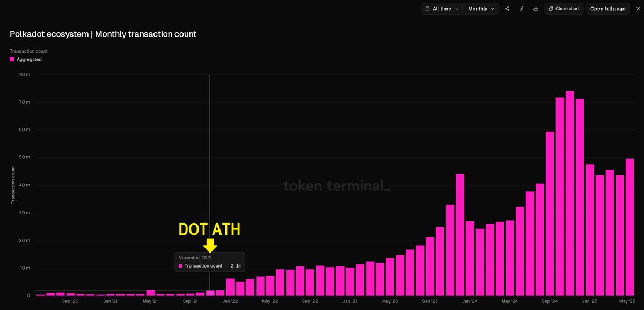Click the bar above the May '24 label
Viewport: 644px width, 310px height.
pyautogui.click(x=510, y=258)
